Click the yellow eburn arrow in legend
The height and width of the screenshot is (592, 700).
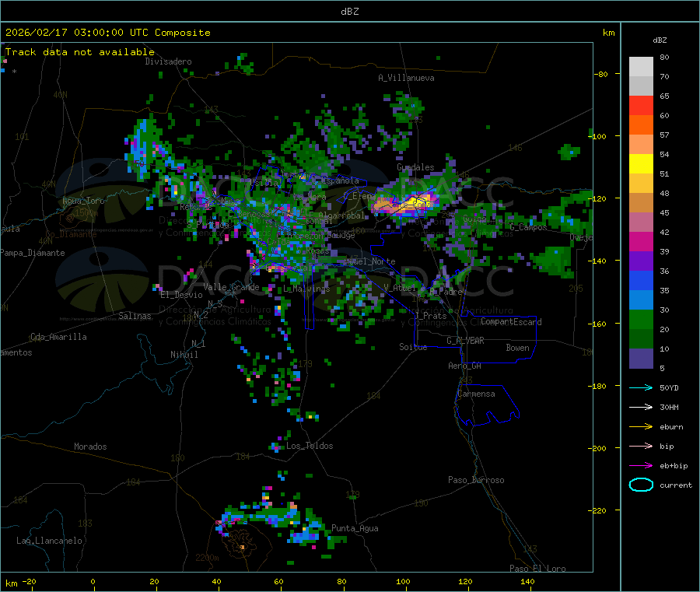click(641, 427)
